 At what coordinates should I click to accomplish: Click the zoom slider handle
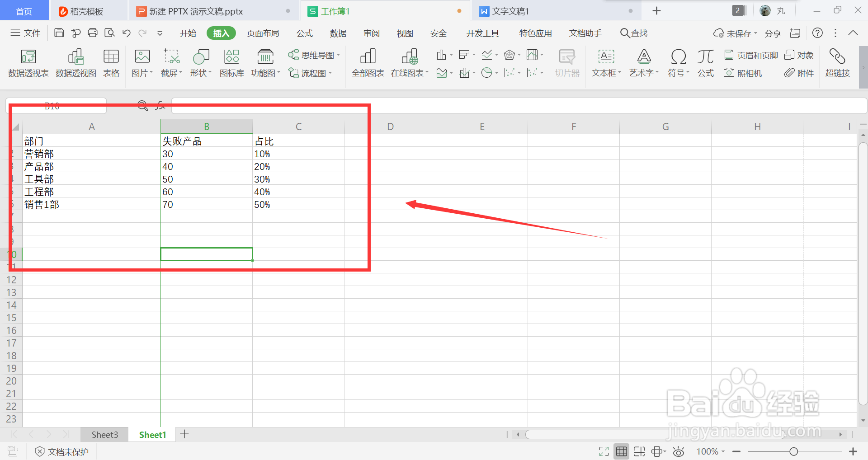[x=793, y=451]
